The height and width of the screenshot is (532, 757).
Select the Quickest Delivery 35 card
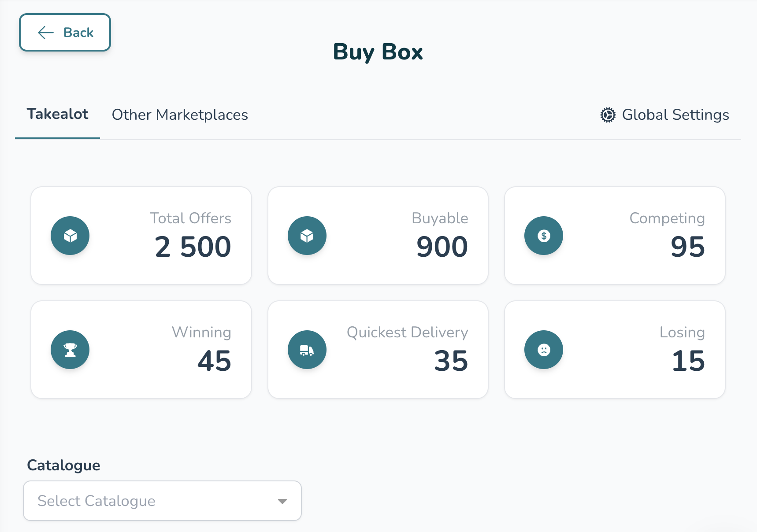378,350
